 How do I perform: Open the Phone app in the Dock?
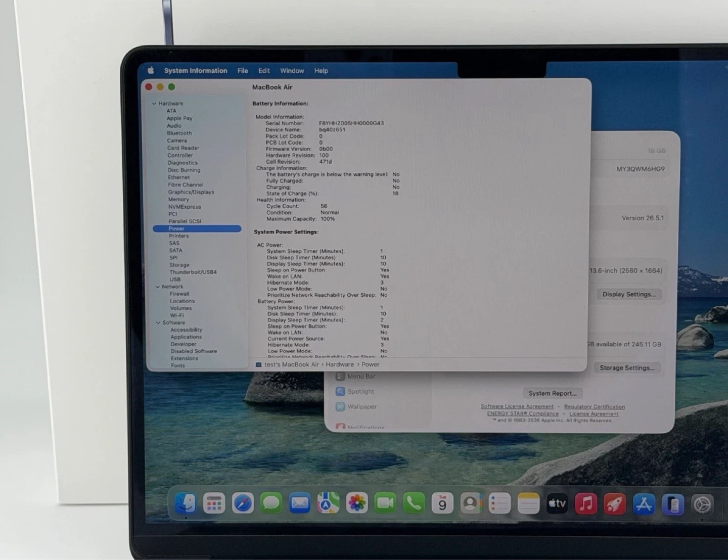click(x=414, y=503)
